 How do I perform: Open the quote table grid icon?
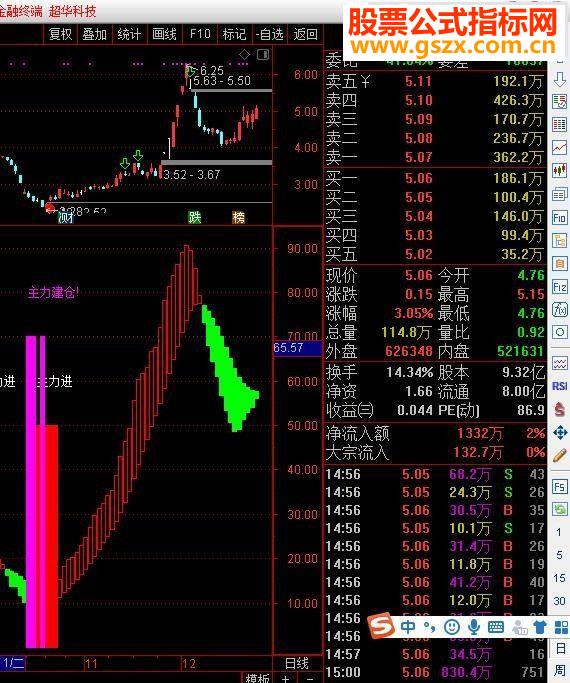(x=560, y=125)
